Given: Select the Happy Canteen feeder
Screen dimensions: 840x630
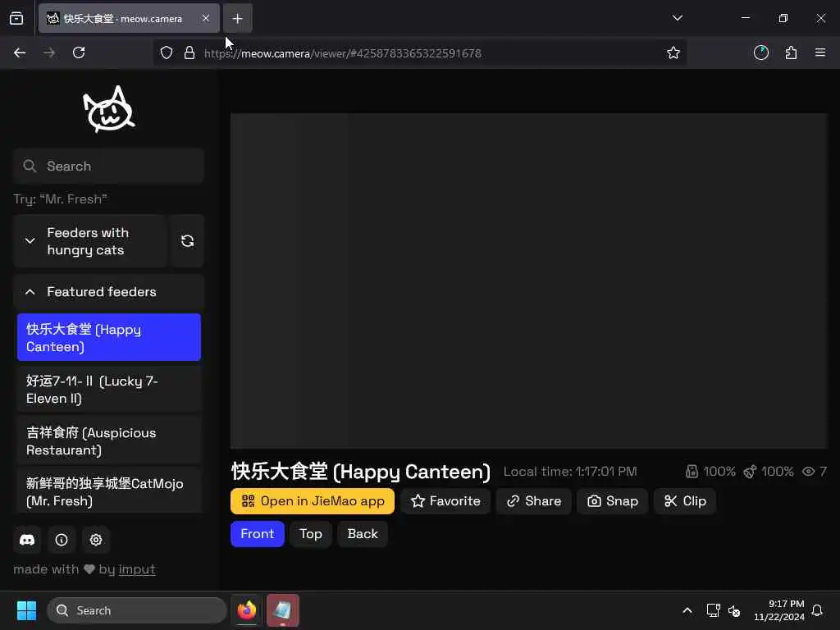Looking at the screenshot, I should pos(109,337).
